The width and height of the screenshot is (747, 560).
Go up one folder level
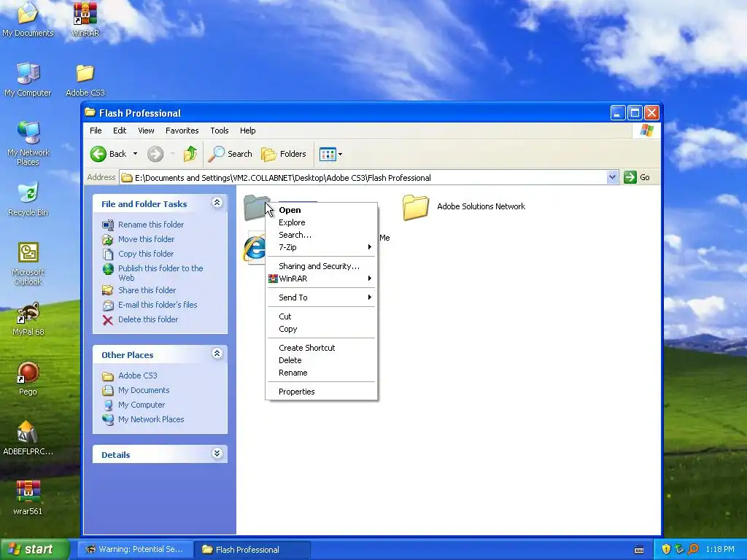coord(190,154)
